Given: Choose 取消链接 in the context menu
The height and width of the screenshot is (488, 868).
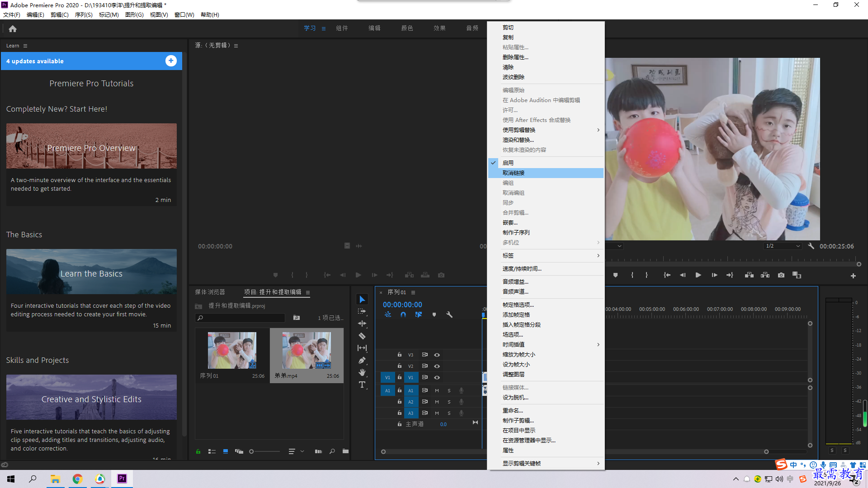Looking at the screenshot, I should click(546, 173).
